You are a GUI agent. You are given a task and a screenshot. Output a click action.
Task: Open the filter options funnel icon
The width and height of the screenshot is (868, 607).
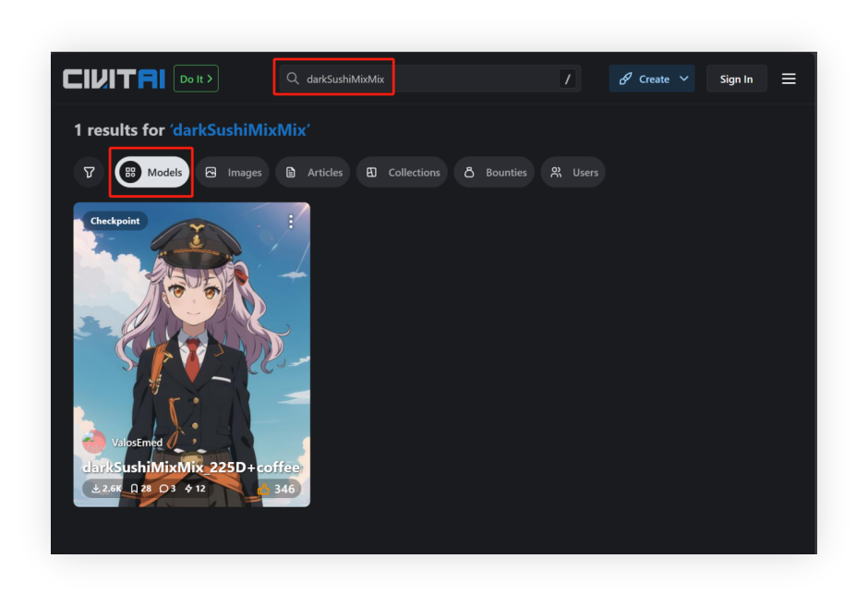point(89,172)
